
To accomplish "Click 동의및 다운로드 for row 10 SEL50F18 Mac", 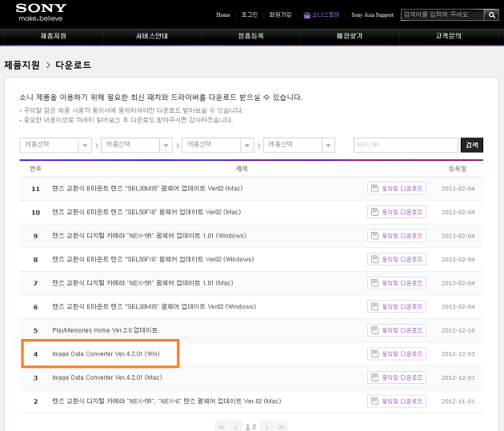I will 397,212.
